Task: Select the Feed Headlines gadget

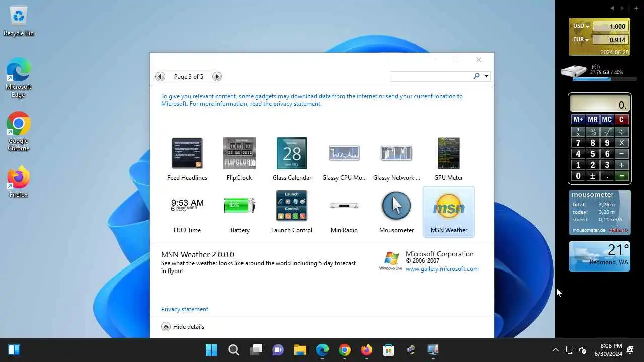Action: click(x=187, y=159)
